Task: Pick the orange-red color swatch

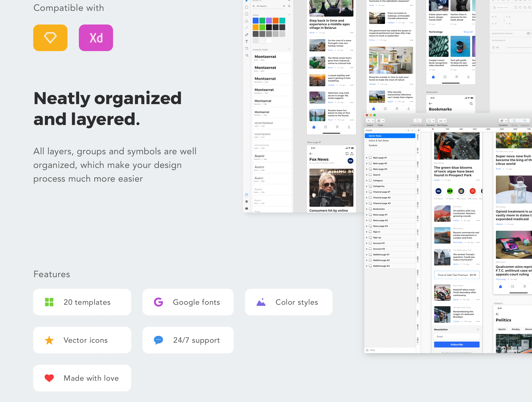Action: click(275, 21)
